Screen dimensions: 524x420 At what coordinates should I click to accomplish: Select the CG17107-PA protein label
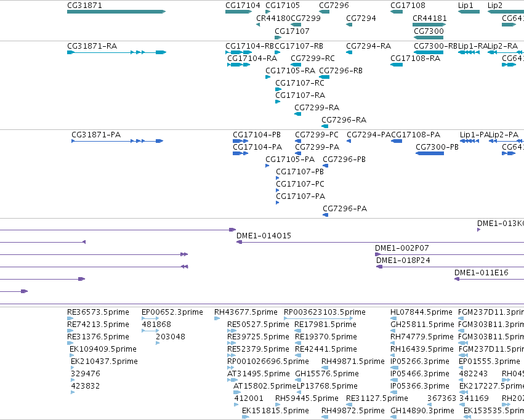click(300, 196)
